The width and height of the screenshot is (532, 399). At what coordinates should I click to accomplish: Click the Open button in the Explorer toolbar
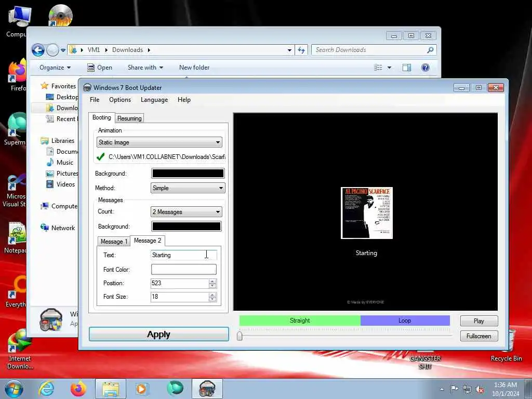point(100,68)
